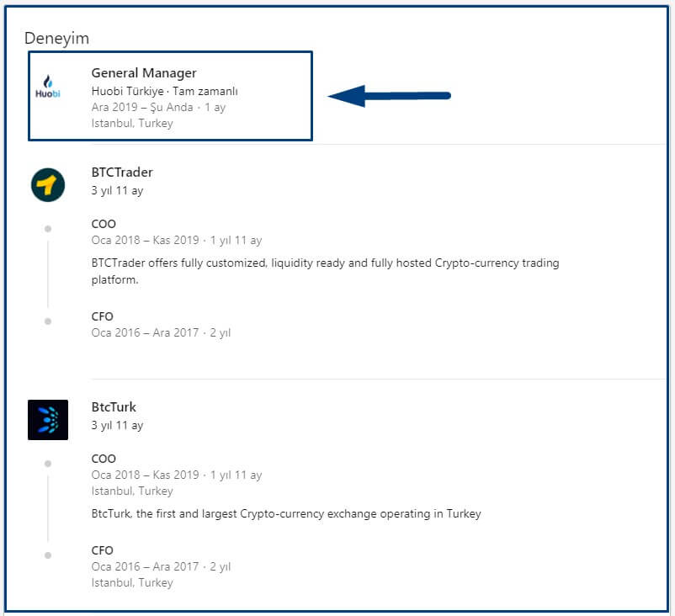Select timeline dot beside BTCTrader CFO role

[48, 321]
